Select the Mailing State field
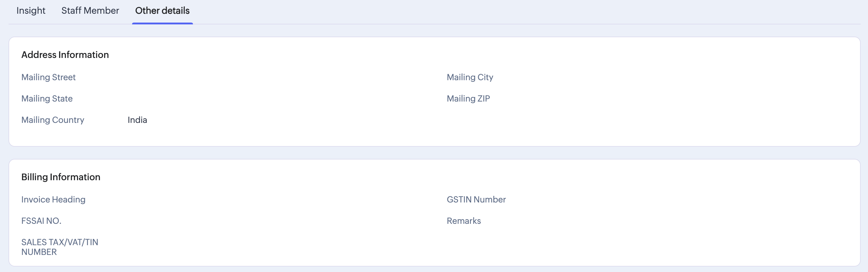Viewport: 868px width, 272px height. pos(47,98)
